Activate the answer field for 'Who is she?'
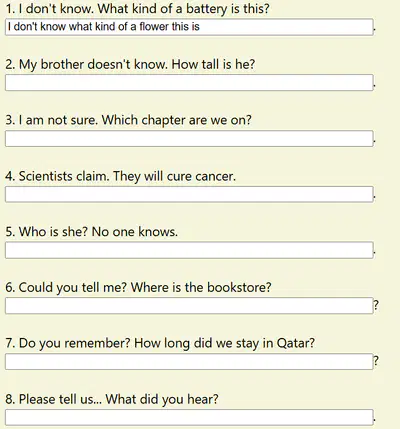Viewport: 400px width, 429px height. [x=189, y=250]
